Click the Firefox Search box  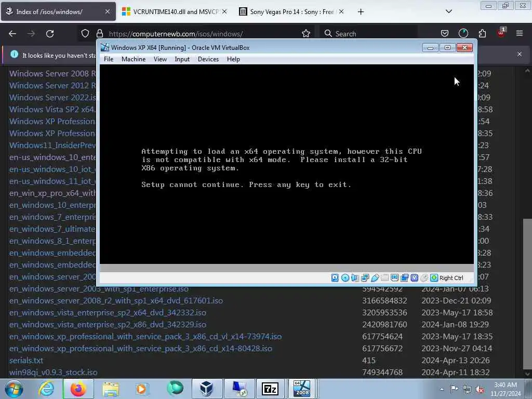click(368, 34)
